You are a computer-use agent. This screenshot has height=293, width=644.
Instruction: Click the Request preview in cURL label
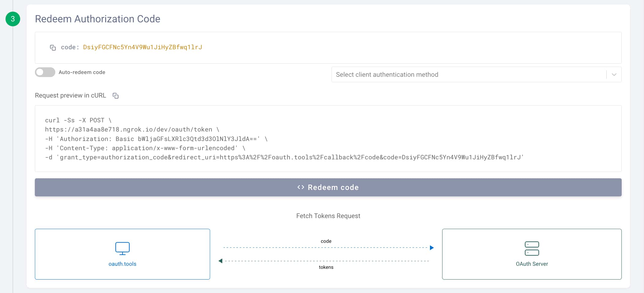click(70, 95)
